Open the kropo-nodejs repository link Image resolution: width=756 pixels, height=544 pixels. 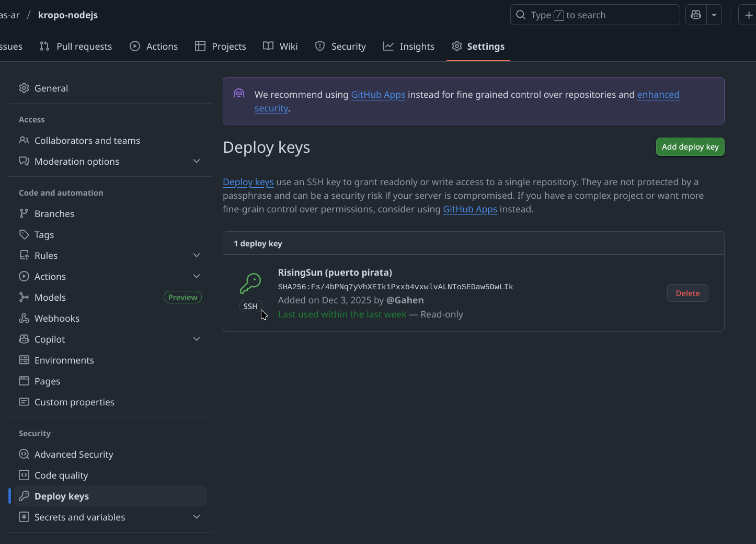point(68,15)
